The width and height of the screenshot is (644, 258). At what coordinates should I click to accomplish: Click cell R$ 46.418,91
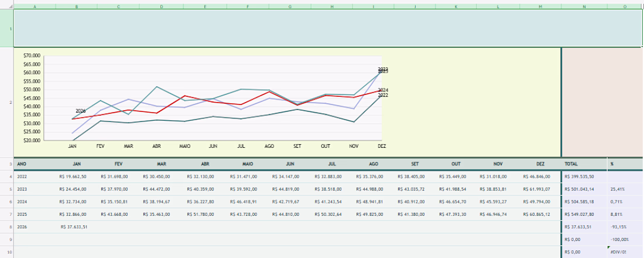point(248,202)
